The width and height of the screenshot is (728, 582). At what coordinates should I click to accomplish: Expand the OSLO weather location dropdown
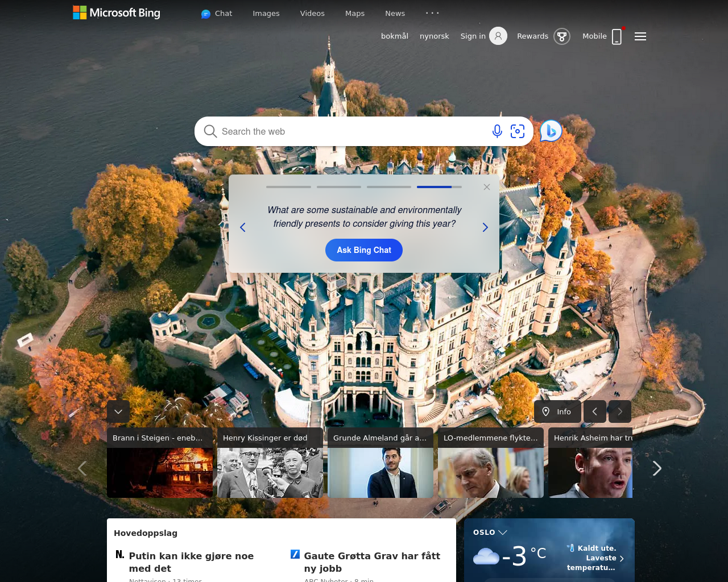[x=503, y=533]
